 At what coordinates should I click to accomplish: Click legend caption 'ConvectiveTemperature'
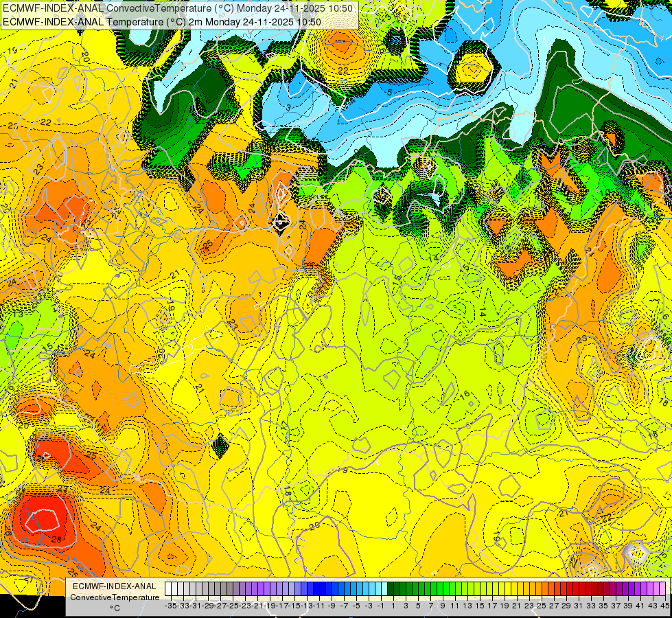(115, 597)
